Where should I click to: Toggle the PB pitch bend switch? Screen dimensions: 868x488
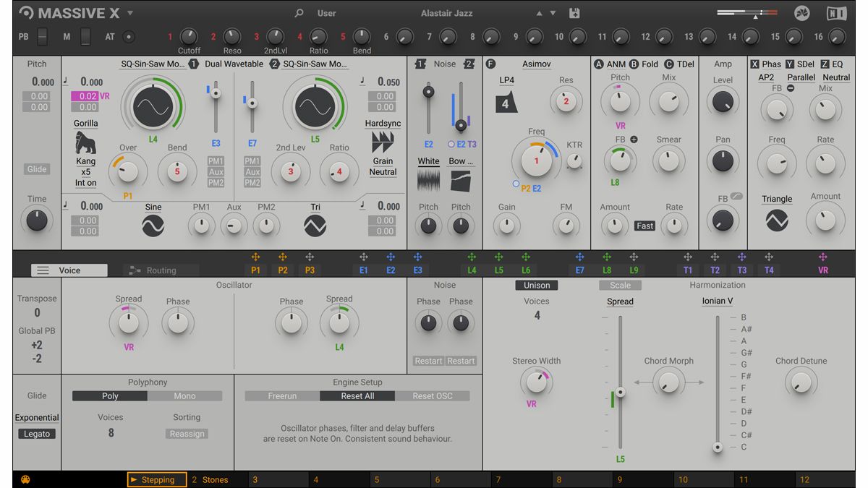tap(43, 36)
